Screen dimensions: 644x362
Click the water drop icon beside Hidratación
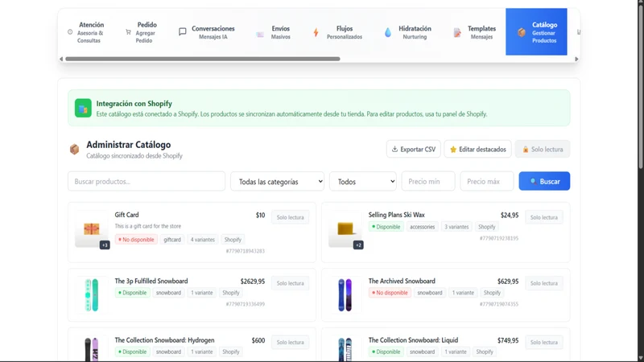click(388, 32)
